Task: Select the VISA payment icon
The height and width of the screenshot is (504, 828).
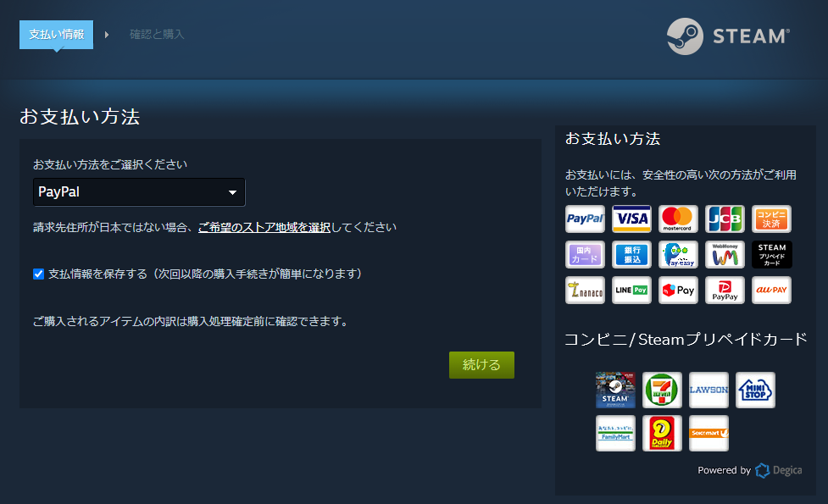Action: 631,219
